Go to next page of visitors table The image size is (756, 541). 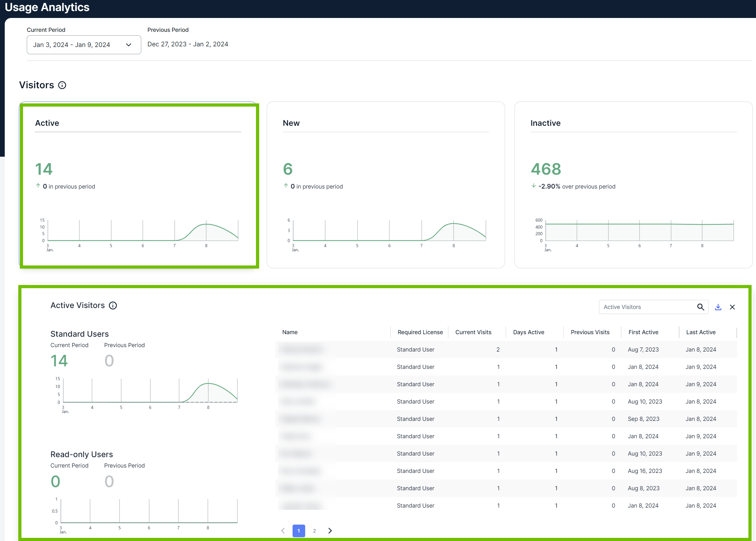[x=330, y=531]
